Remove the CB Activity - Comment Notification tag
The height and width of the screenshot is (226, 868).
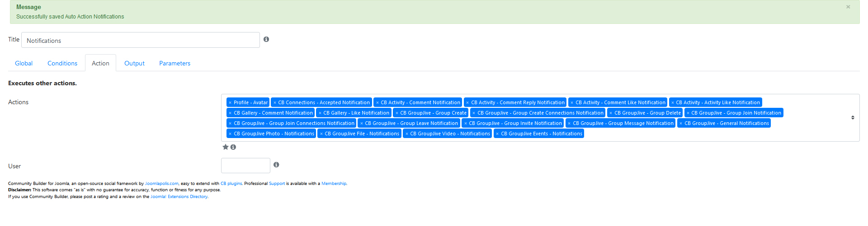tap(377, 103)
